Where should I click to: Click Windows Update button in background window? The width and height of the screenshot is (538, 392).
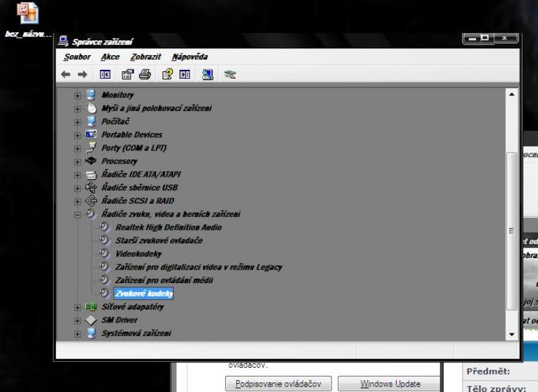click(x=390, y=383)
